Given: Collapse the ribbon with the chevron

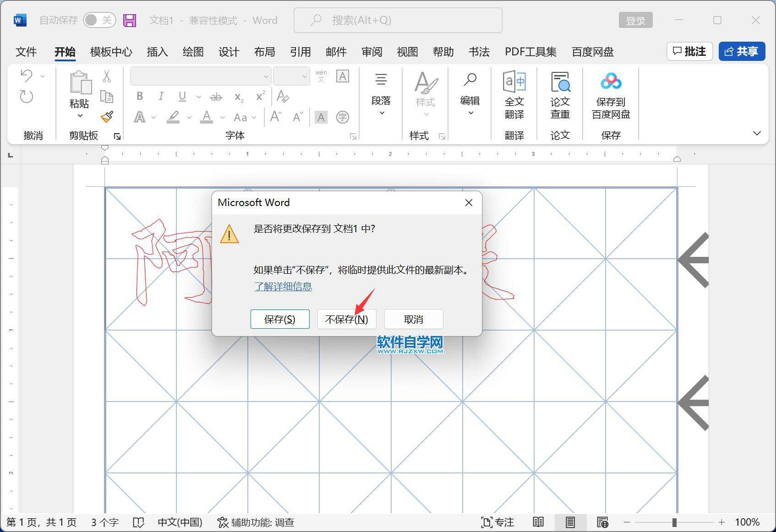Looking at the screenshot, I should 757,133.
